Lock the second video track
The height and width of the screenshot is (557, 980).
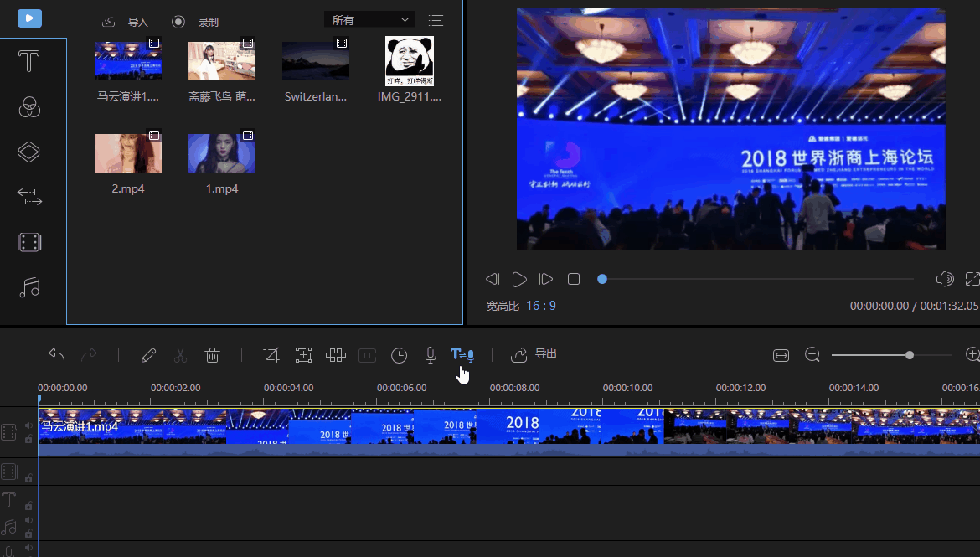tap(28, 478)
